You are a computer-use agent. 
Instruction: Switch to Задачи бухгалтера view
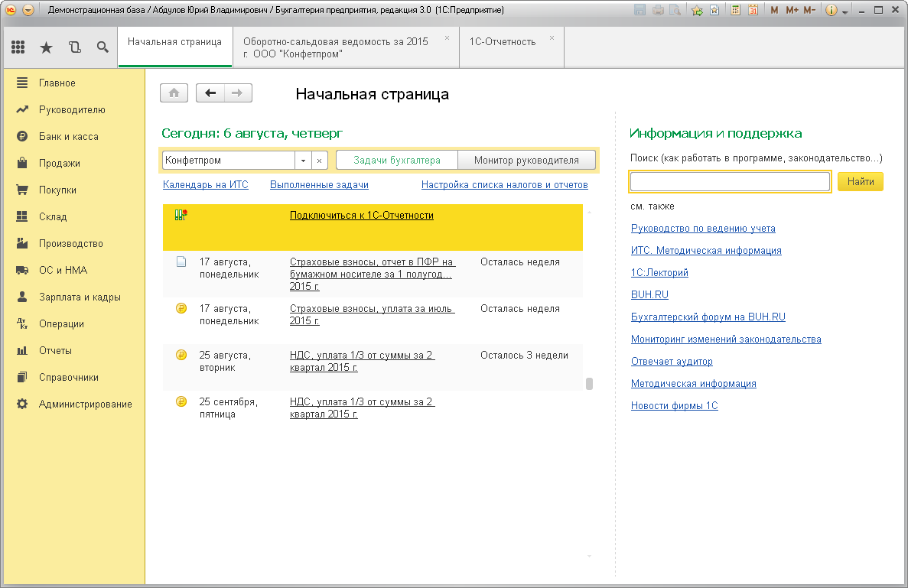tap(397, 161)
